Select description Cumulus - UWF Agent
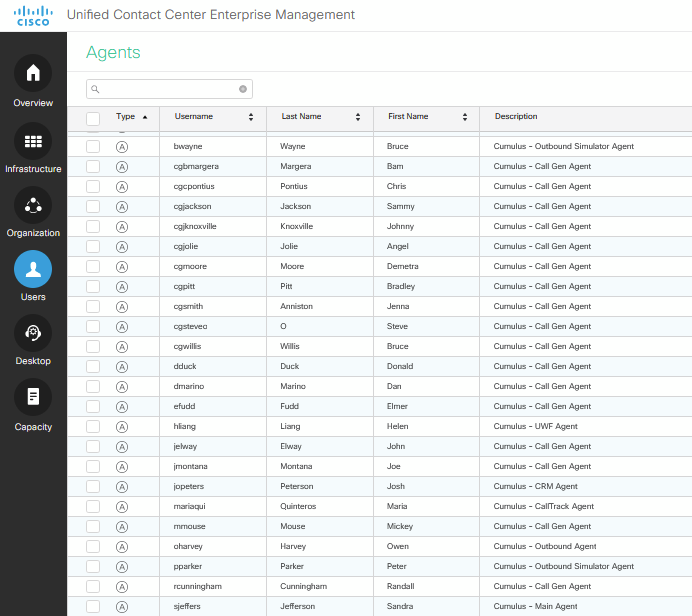The height and width of the screenshot is (616, 692). [535, 426]
